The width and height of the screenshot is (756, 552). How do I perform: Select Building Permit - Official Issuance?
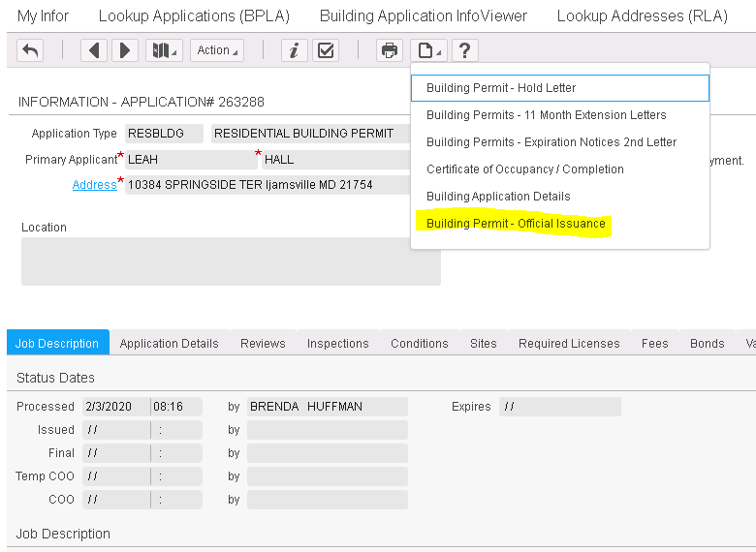tap(560, 224)
